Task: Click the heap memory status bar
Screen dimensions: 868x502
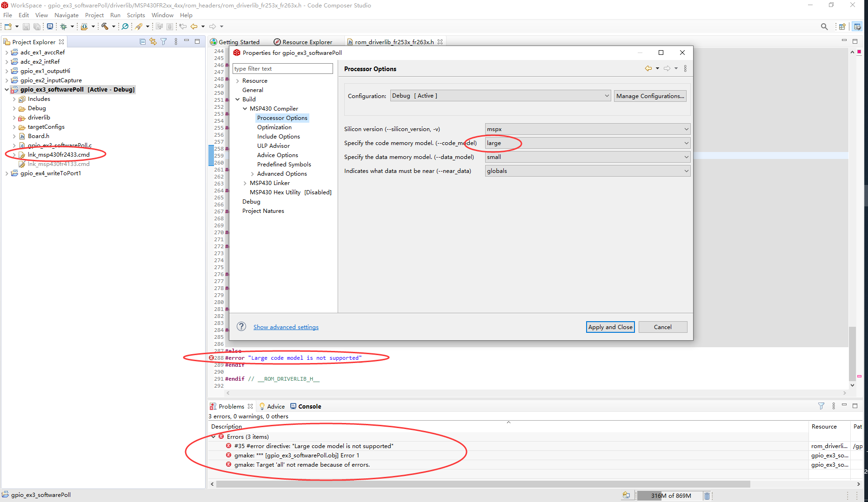Action: pyautogui.click(x=671, y=495)
